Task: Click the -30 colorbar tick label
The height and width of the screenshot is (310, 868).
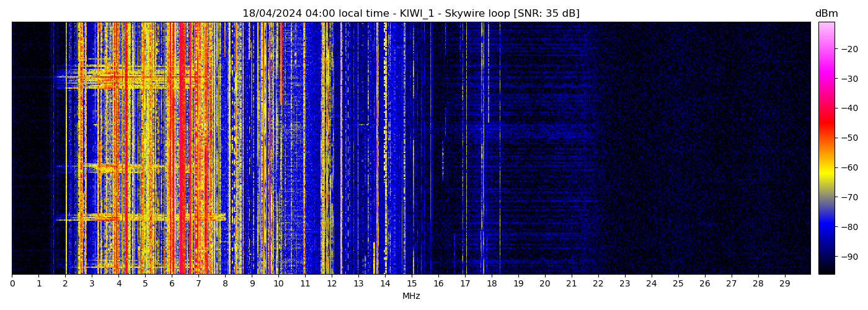Action: (x=848, y=79)
